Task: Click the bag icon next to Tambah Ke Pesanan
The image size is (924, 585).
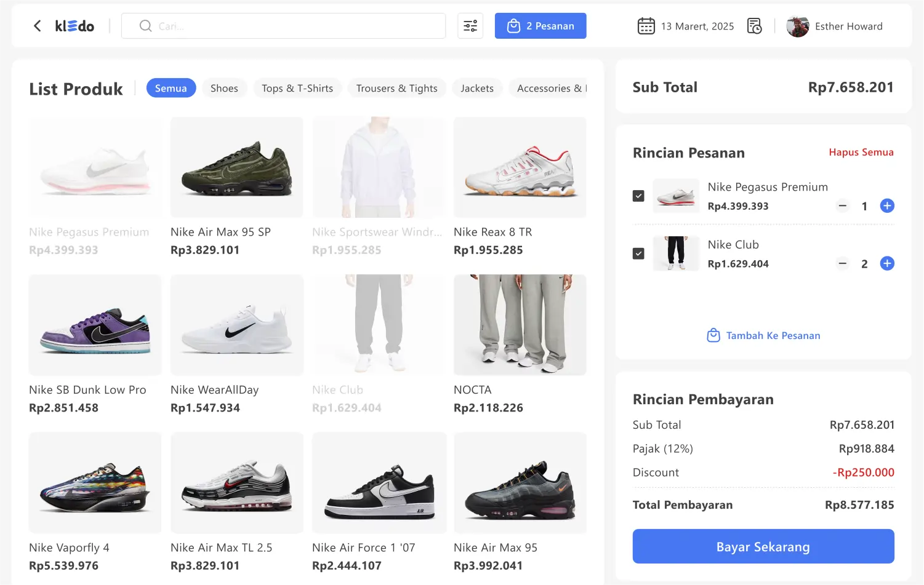Action: (713, 335)
